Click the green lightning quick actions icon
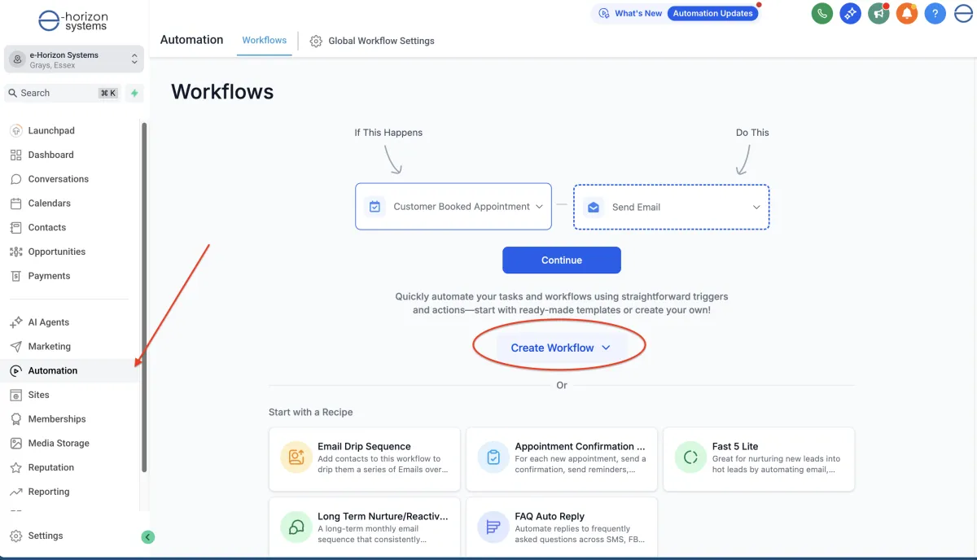Image resolution: width=977 pixels, height=560 pixels. click(134, 93)
